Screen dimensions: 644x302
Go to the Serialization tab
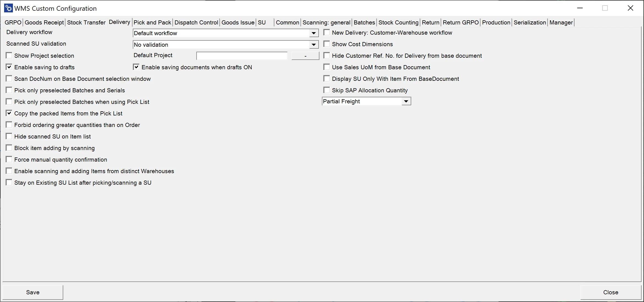(x=530, y=23)
